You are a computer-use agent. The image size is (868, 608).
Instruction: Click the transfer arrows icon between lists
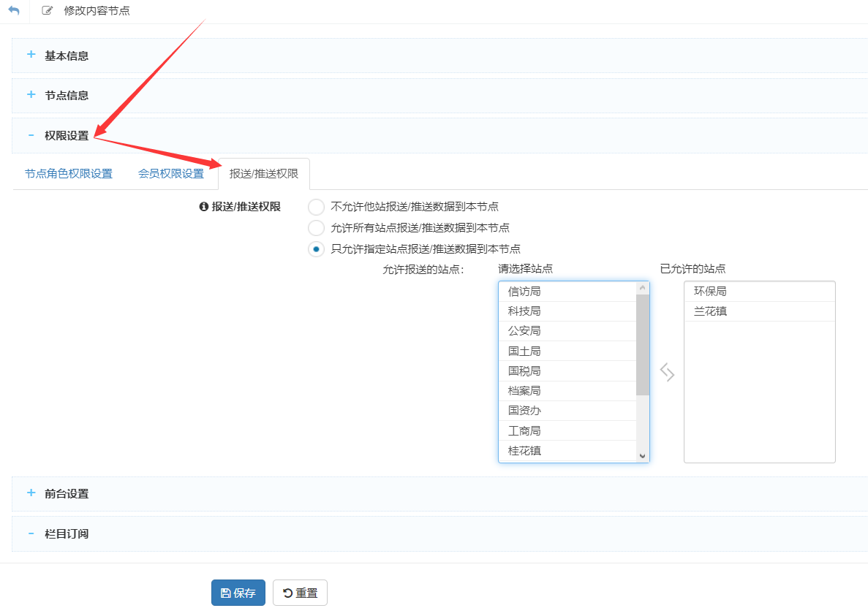667,373
